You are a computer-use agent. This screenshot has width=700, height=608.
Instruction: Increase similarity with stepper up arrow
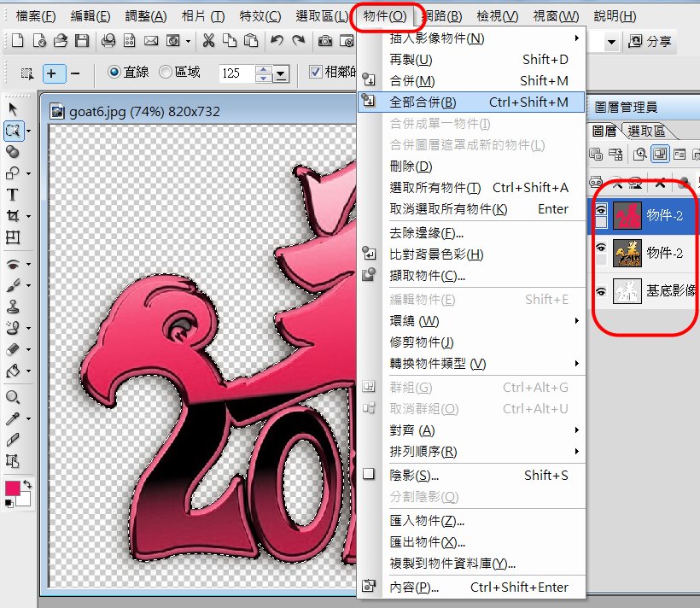pos(264,69)
